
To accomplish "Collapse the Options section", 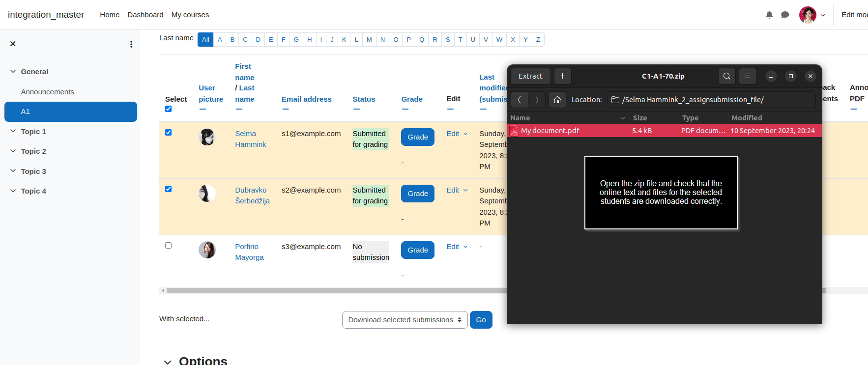I will pos(168,362).
